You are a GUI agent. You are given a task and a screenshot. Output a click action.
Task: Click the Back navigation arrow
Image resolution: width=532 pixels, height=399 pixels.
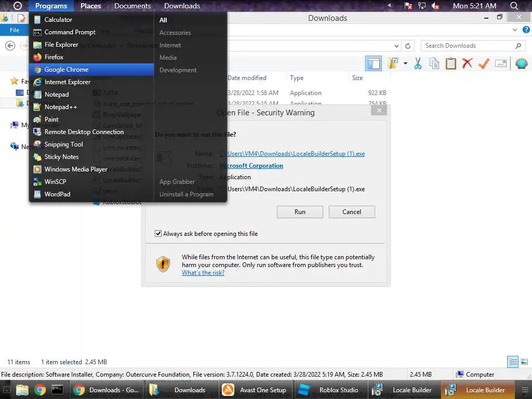[10, 46]
